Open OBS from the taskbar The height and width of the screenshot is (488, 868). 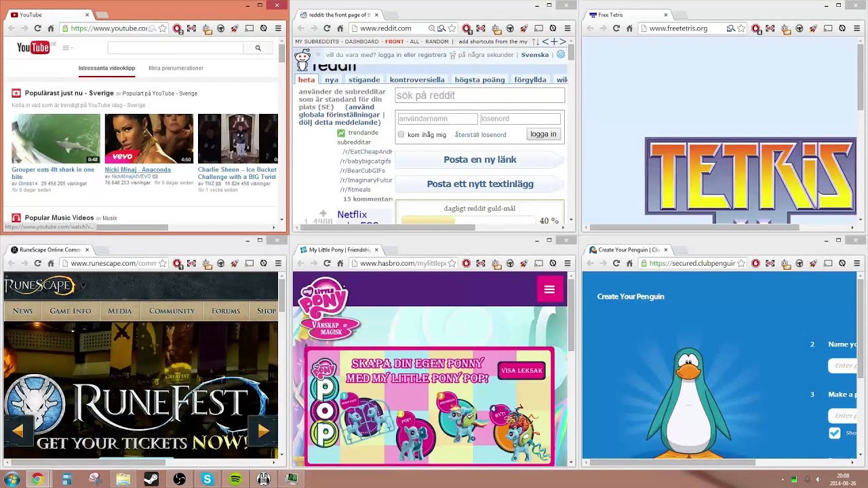(179, 479)
